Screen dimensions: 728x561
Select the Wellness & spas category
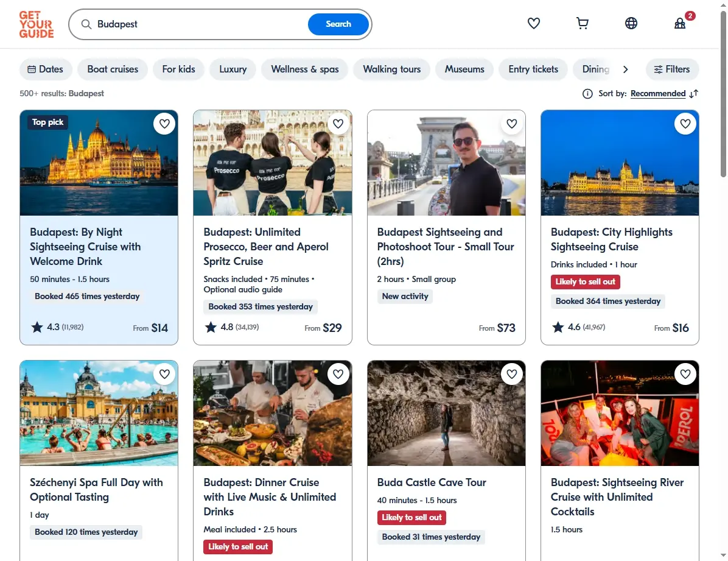click(x=305, y=69)
